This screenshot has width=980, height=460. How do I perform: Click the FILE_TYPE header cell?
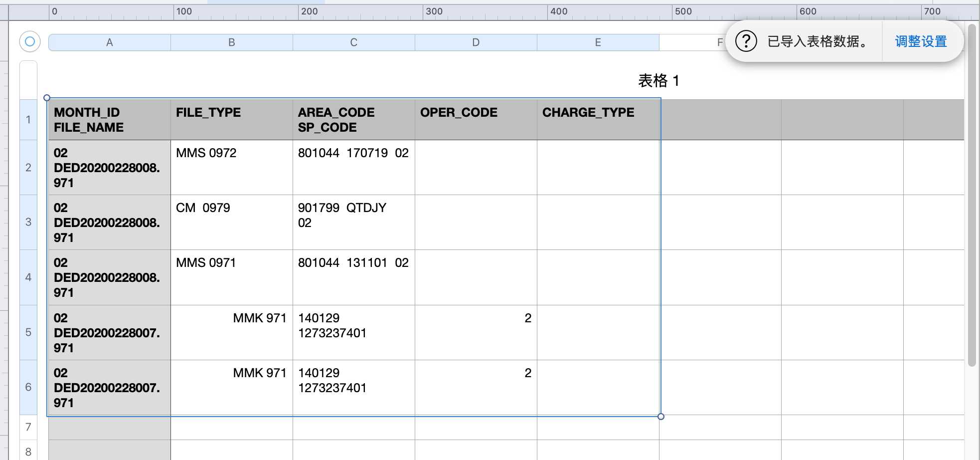(x=232, y=120)
